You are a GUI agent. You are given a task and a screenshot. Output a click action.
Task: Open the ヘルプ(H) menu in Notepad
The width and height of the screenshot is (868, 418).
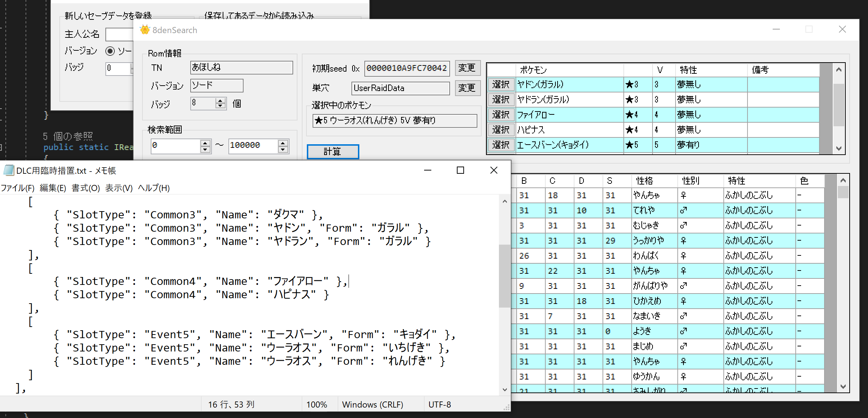[x=154, y=188]
